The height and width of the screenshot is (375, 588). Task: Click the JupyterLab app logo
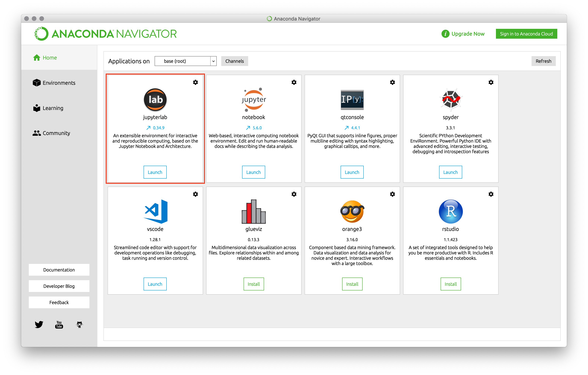click(x=155, y=100)
